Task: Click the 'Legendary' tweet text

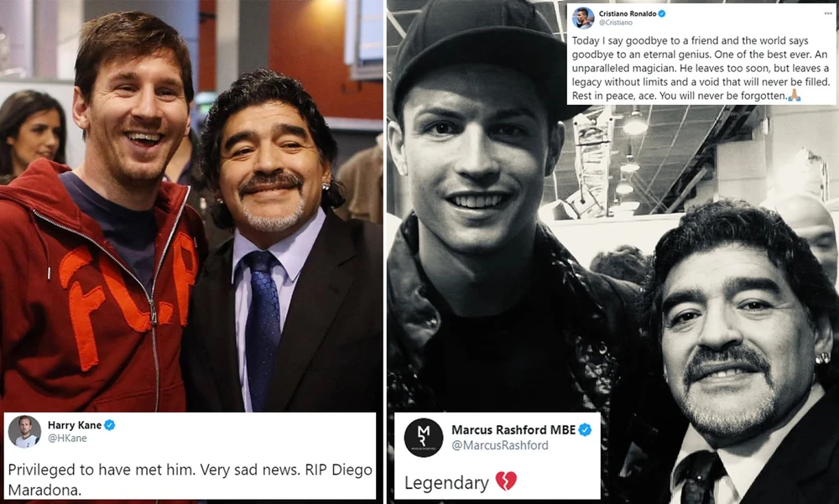Action: tap(446, 482)
